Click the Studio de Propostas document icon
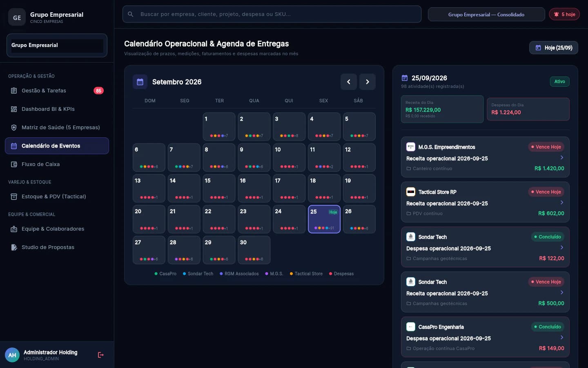Viewport: 588px width, 368px height. pyautogui.click(x=14, y=247)
